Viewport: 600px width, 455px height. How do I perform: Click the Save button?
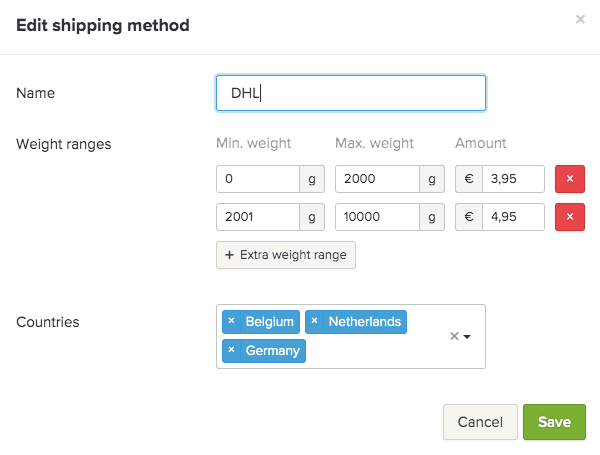[x=554, y=422]
